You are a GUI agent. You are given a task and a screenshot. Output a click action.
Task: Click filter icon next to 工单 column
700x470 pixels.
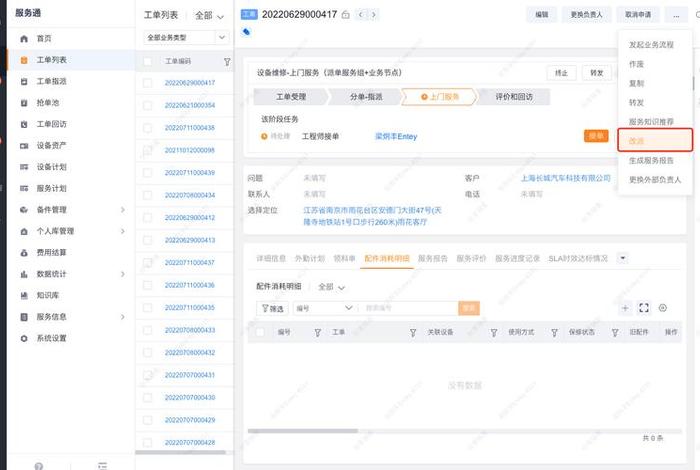pyautogui.click(x=413, y=333)
